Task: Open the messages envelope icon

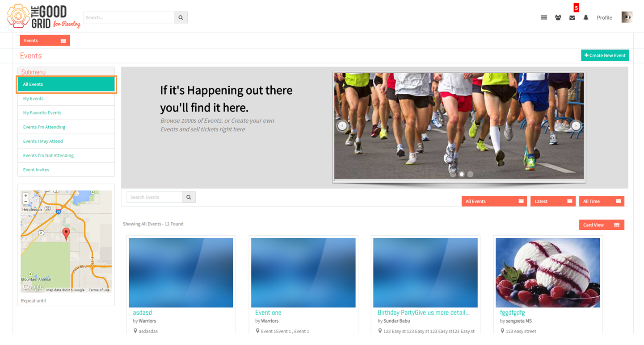Action: (572, 17)
